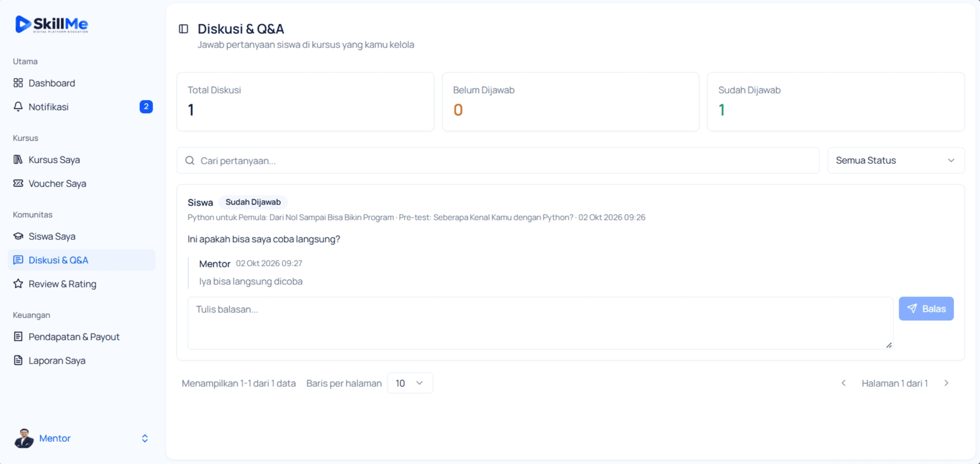Select Diskusi & Q&A menu item
This screenshot has width=980, height=464.
coord(81,260)
